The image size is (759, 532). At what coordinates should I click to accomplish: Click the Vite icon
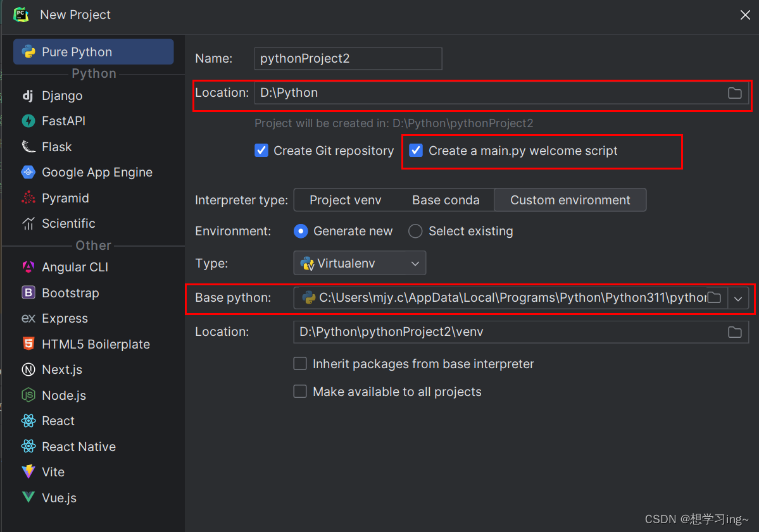(28, 471)
